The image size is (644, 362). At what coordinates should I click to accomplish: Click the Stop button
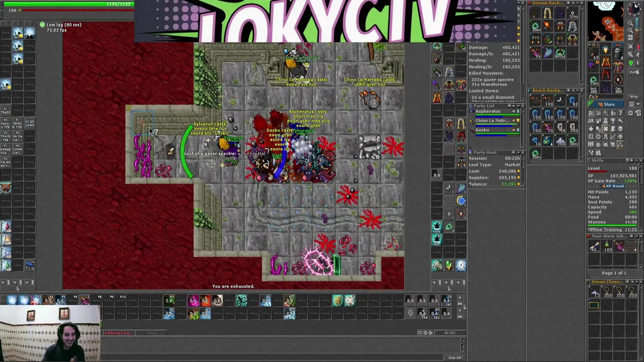point(634,97)
